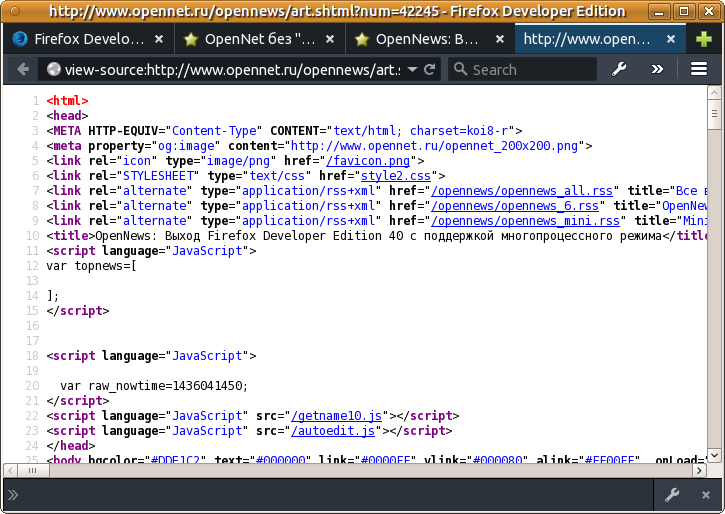Screen dimensions: 725x514
Task: Close the OpenNet без tab
Action: point(329,40)
